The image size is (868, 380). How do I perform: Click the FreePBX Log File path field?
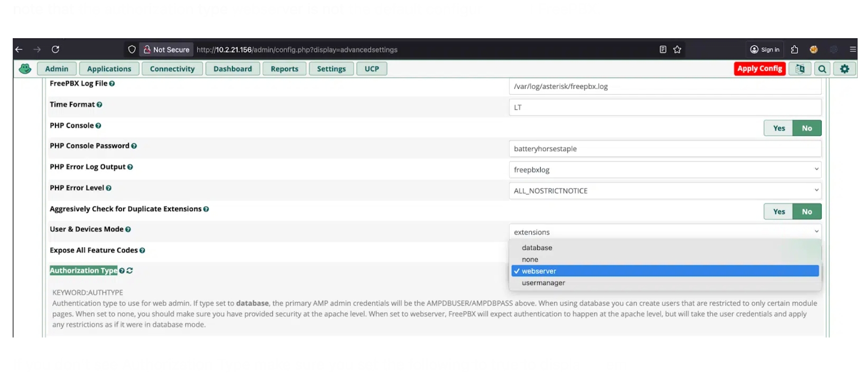[x=665, y=86]
